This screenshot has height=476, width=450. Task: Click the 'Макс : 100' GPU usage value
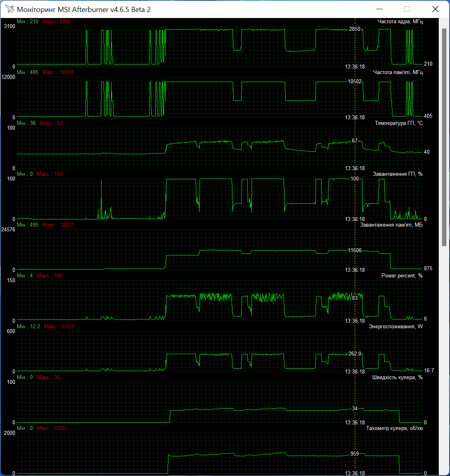click(50, 174)
